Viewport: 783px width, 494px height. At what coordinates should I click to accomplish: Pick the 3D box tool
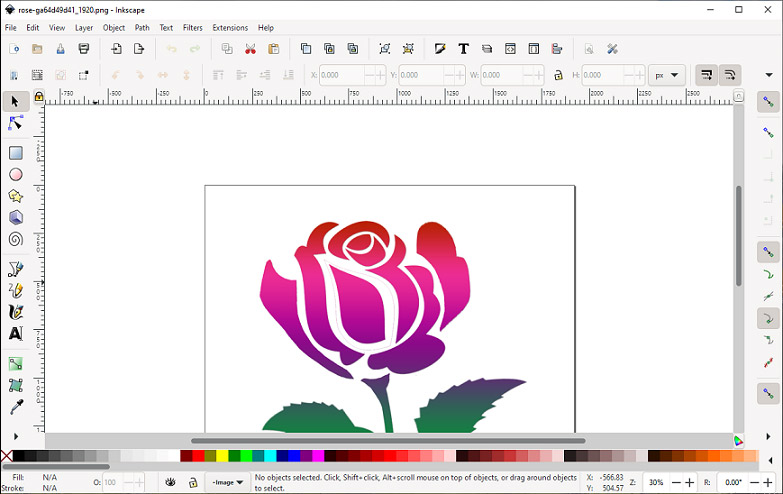(x=15, y=217)
